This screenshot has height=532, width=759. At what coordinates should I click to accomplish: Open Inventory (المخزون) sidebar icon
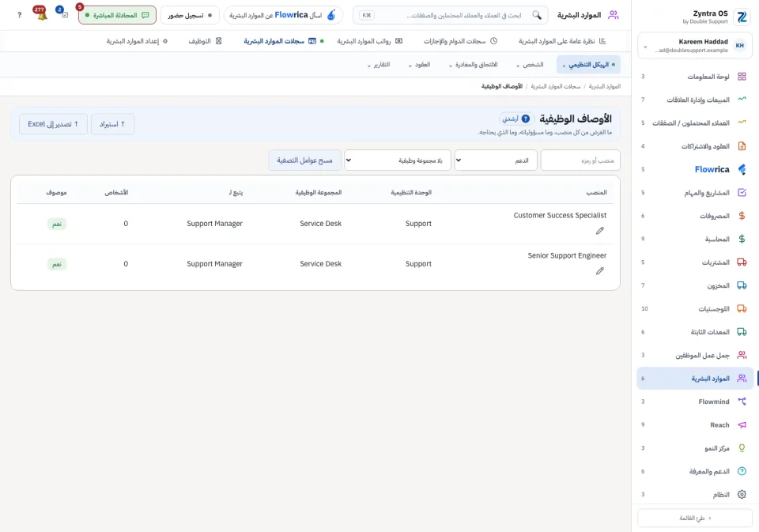(x=742, y=285)
